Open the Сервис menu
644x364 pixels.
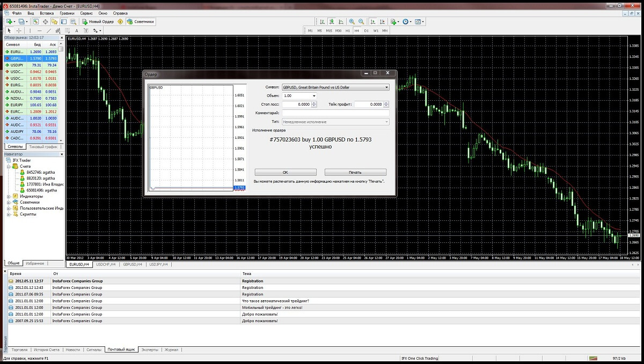pyautogui.click(x=86, y=12)
